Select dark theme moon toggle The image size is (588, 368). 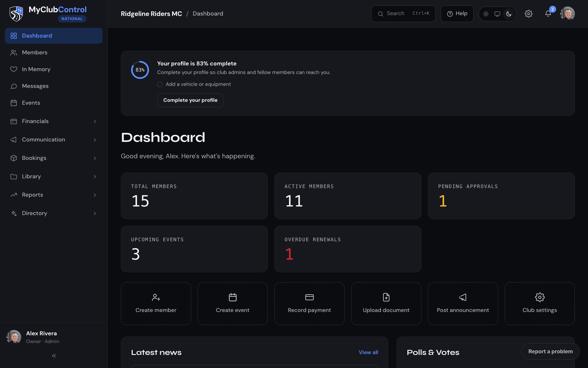pyautogui.click(x=509, y=14)
